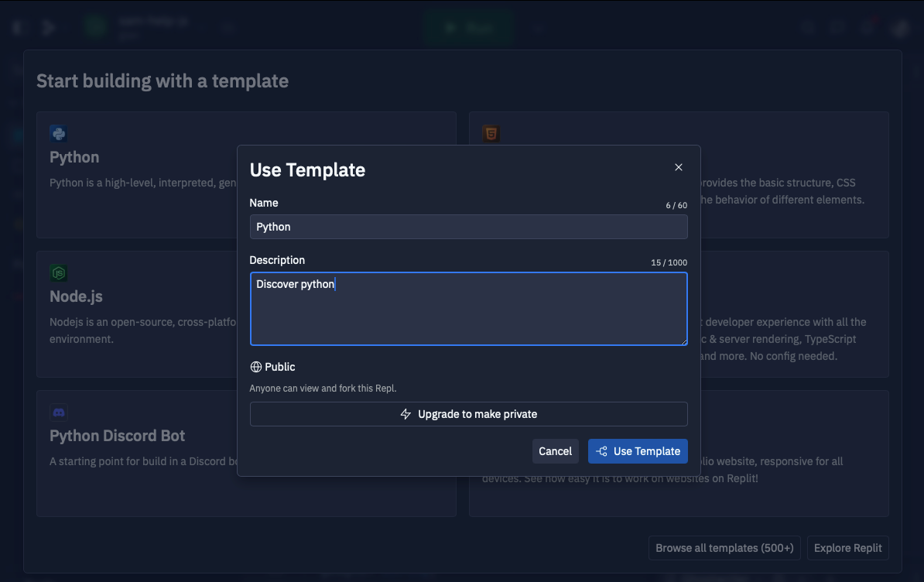This screenshot has height=582, width=924.
Task: Select the Node.js template card title
Action: tap(76, 296)
